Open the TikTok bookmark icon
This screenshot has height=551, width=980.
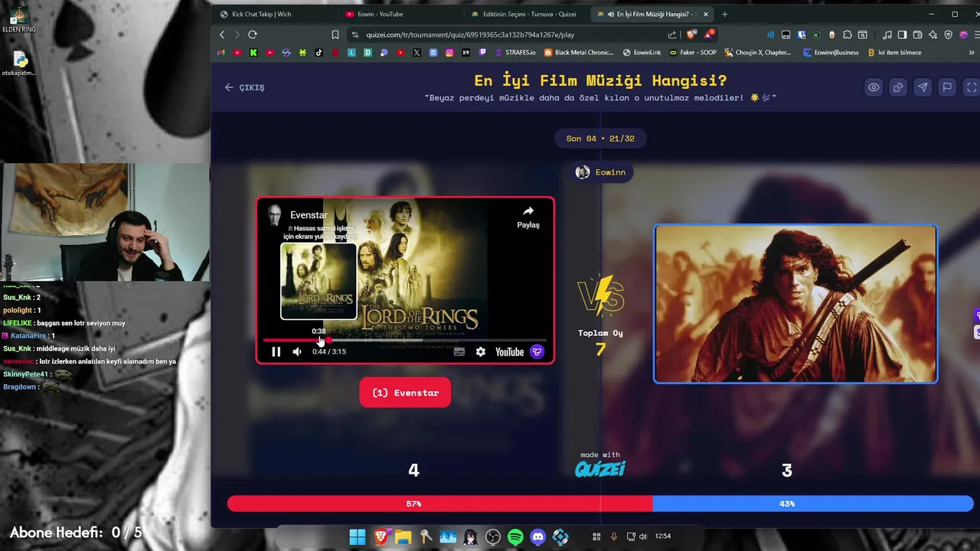(x=318, y=53)
